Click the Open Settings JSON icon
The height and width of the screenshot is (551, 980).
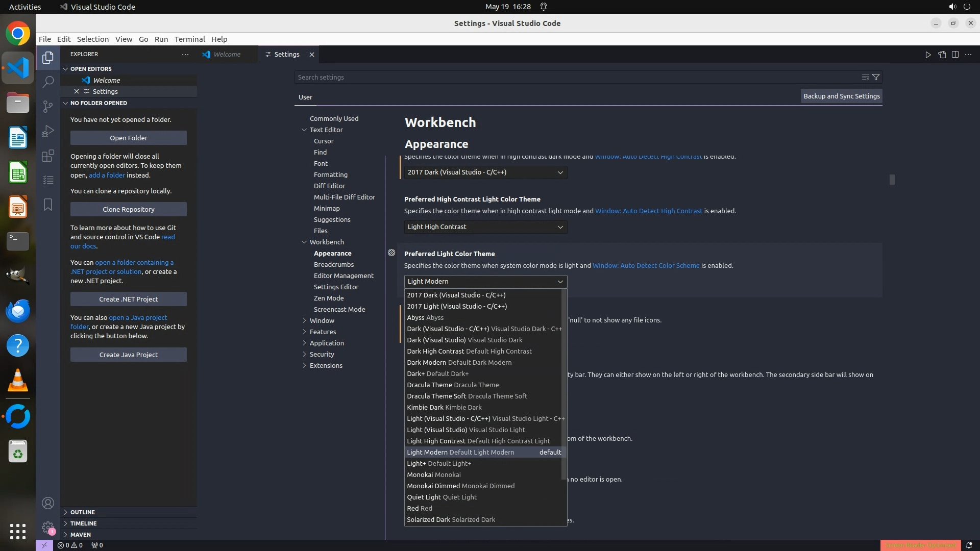942,55
